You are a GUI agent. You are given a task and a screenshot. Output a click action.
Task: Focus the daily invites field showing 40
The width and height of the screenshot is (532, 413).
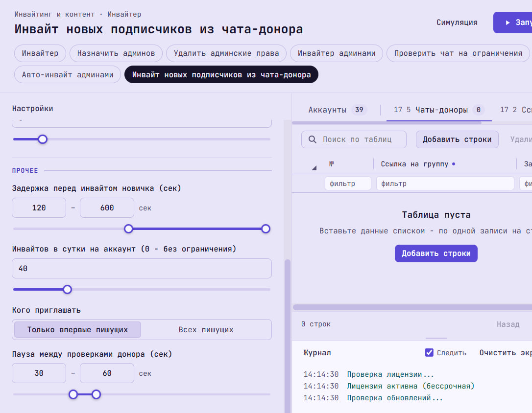pyautogui.click(x=142, y=268)
